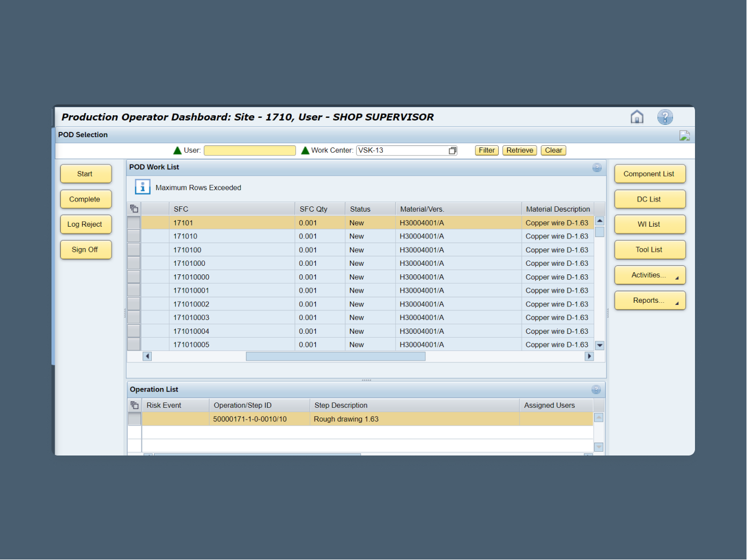Select row selector for SFC 171010

pyautogui.click(x=134, y=236)
